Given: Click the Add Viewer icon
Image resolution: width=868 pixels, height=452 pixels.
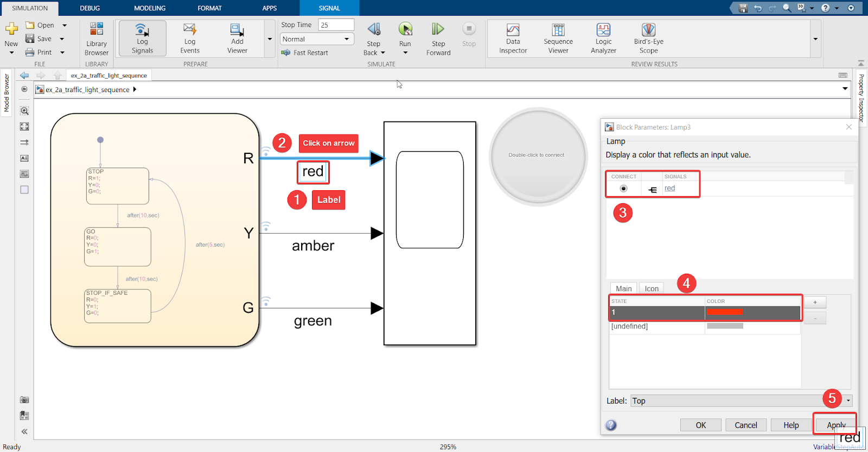Looking at the screenshot, I should (237, 38).
